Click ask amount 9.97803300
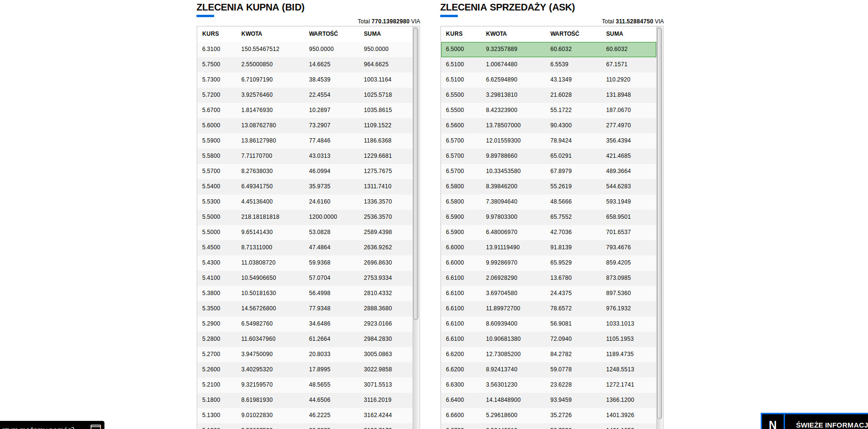 [x=502, y=217]
